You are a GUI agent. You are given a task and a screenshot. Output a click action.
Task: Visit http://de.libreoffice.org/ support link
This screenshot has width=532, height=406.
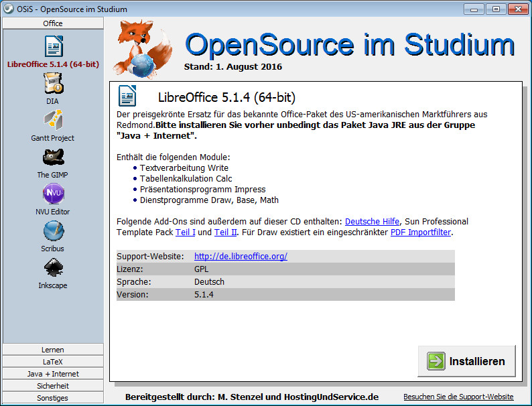241,257
